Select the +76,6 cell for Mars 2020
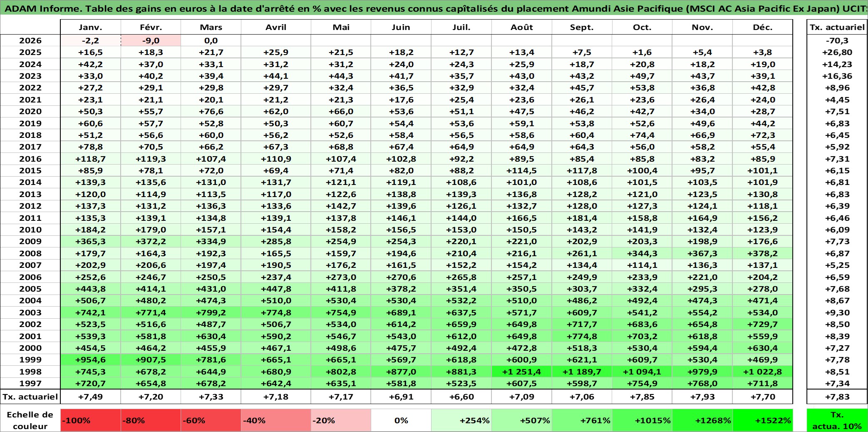The image size is (868, 432). [x=211, y=111]
